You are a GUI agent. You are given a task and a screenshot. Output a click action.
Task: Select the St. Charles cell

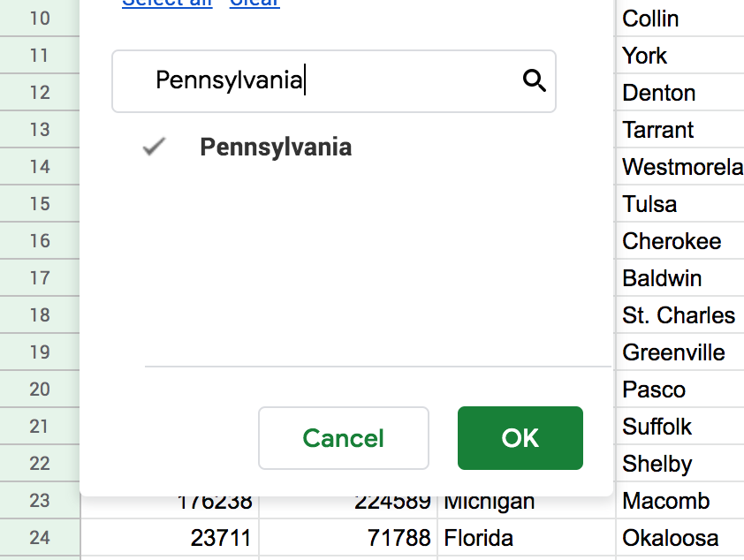(x=679, y=315)
